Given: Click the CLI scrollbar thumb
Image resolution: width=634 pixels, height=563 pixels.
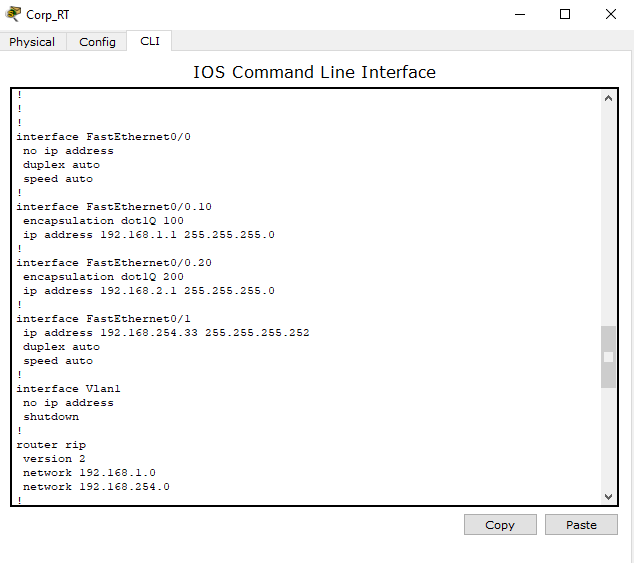Looking at the screenshot, I should coord(608,356).
